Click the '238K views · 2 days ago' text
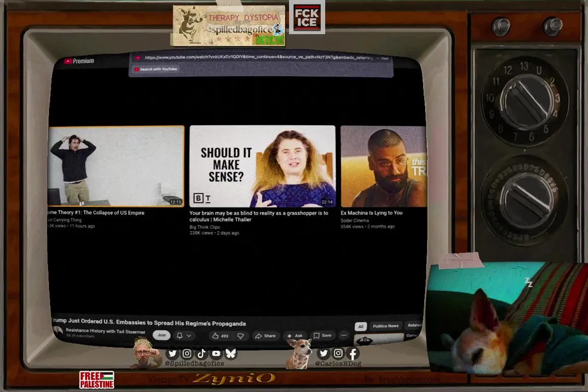Image resolution: width=588 pixels, height=392 pixels. point(214,233)
